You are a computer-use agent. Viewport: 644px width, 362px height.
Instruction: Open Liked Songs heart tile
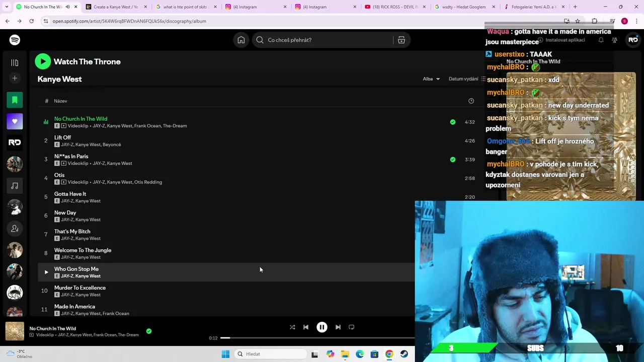click(x=15, y=121)
